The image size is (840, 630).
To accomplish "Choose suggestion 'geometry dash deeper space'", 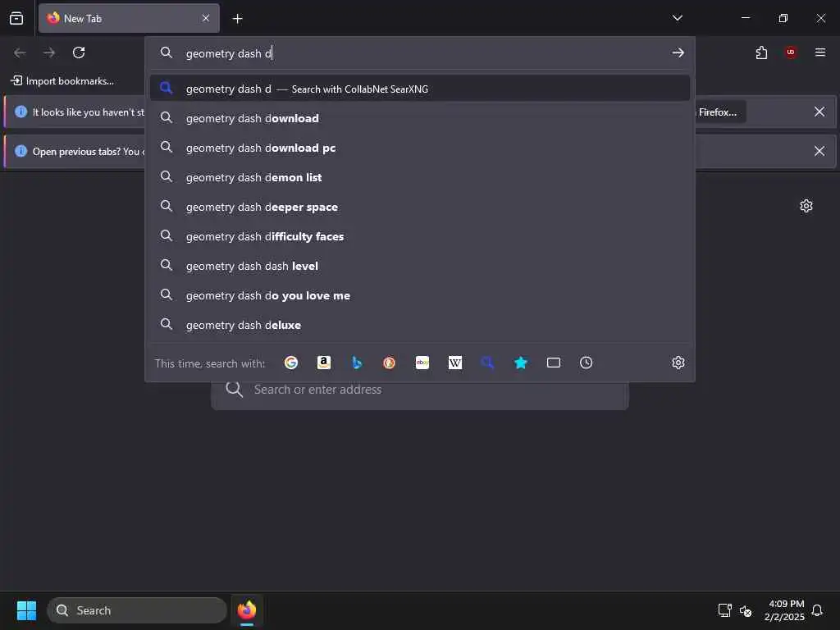I will [x=419, y=207].
